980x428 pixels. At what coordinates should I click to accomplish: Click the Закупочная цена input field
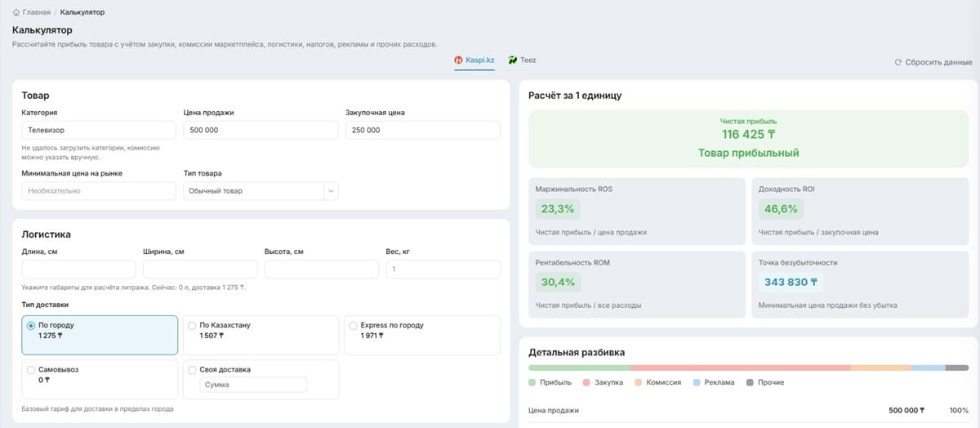423,130
